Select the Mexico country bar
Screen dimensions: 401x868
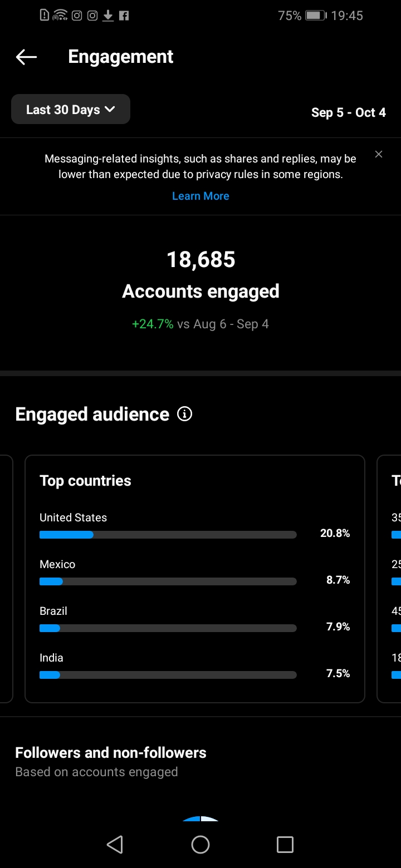click(x=168, y=581)
